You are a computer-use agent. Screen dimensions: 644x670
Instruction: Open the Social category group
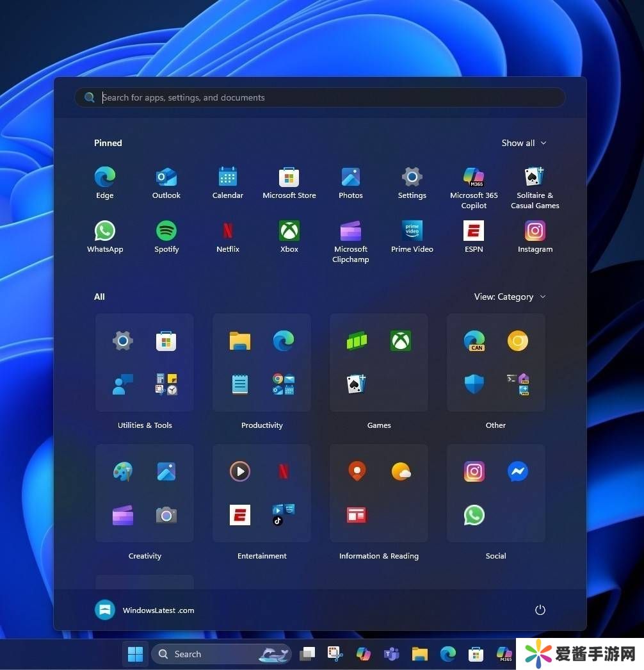coord(495,494)
